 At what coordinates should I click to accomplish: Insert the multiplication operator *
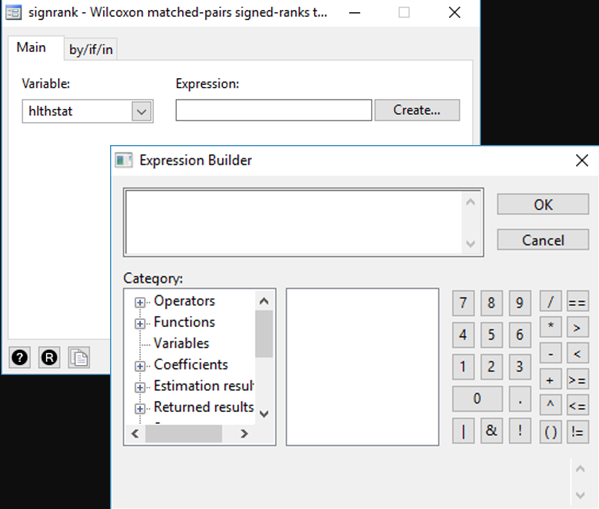click(550, 327)
